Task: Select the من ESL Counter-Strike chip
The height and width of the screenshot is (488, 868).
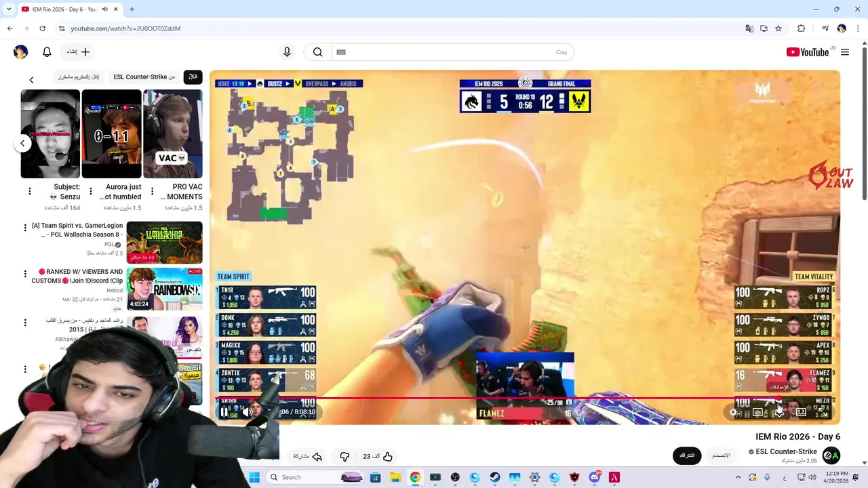Action: 144,77
